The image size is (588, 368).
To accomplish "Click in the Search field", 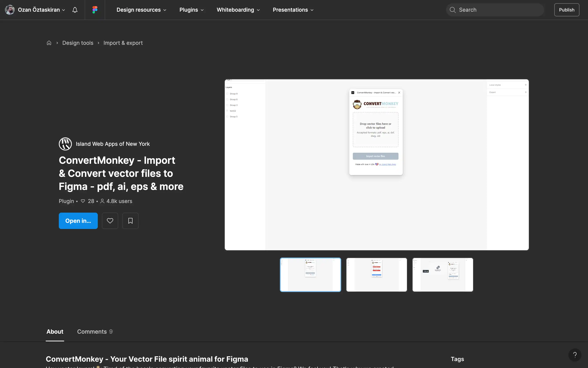I will pos(495,10).
